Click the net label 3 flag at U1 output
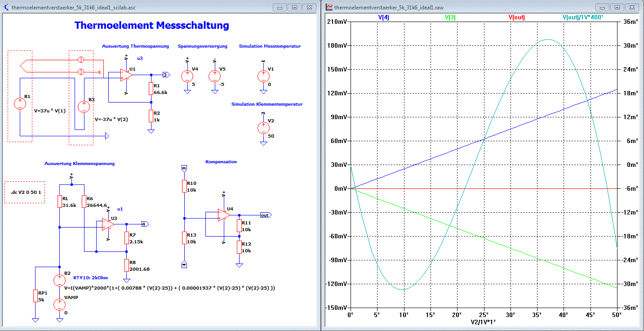Image resolution: width=644 pixels, height=331 pixels. (x=165, y=75)
